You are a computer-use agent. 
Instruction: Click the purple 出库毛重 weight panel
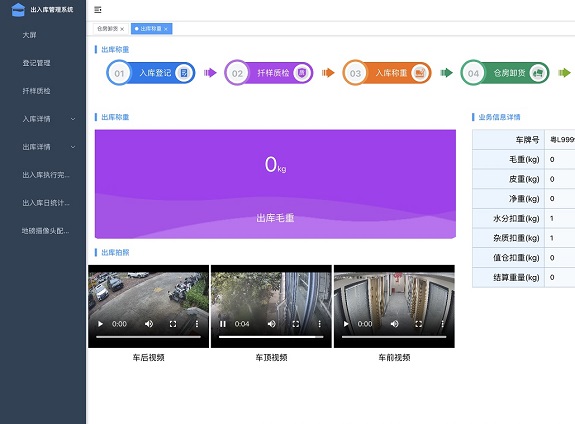275,184
